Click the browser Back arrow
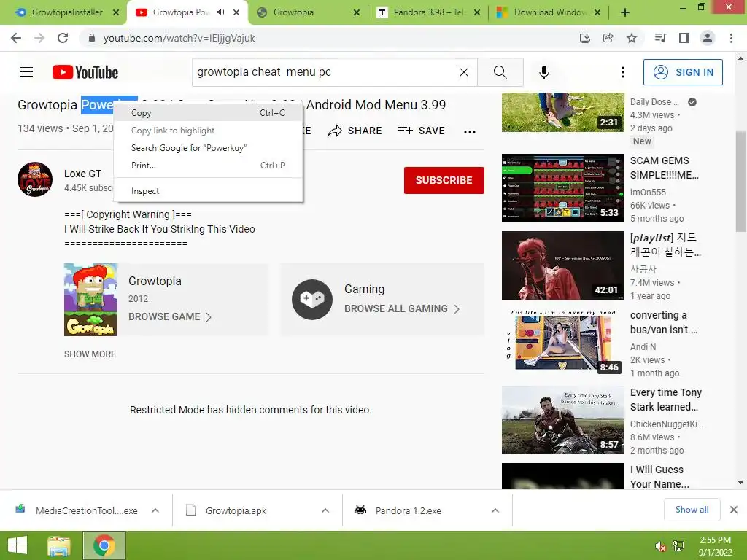The image size is (747, 560). 16,38
